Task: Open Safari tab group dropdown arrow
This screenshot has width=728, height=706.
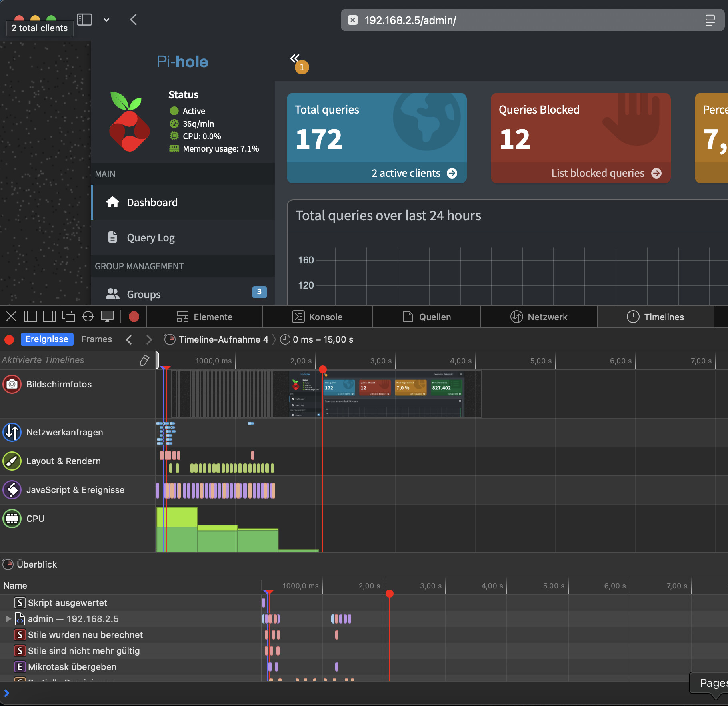Action: pos(106,20)
